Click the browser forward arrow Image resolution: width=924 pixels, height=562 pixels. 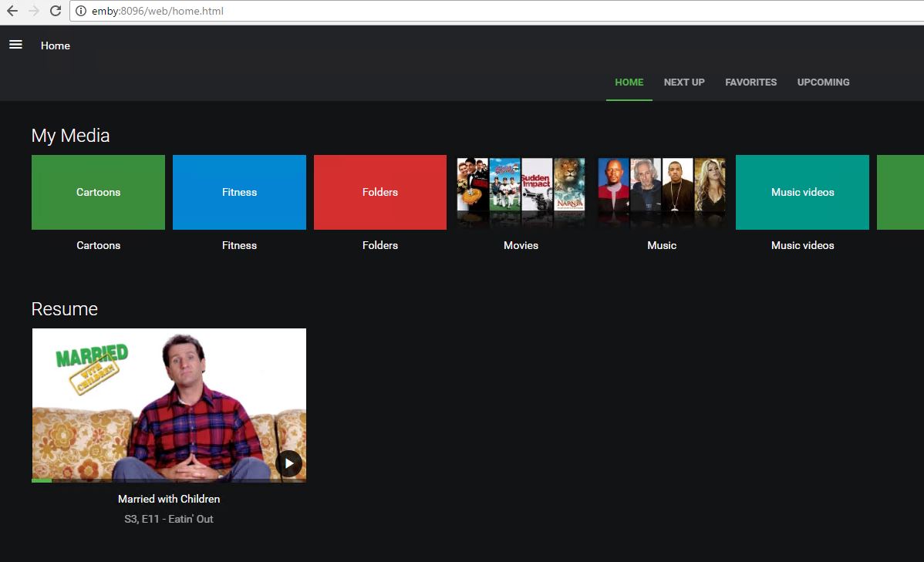pyautogui.click(x=34, y=11)
